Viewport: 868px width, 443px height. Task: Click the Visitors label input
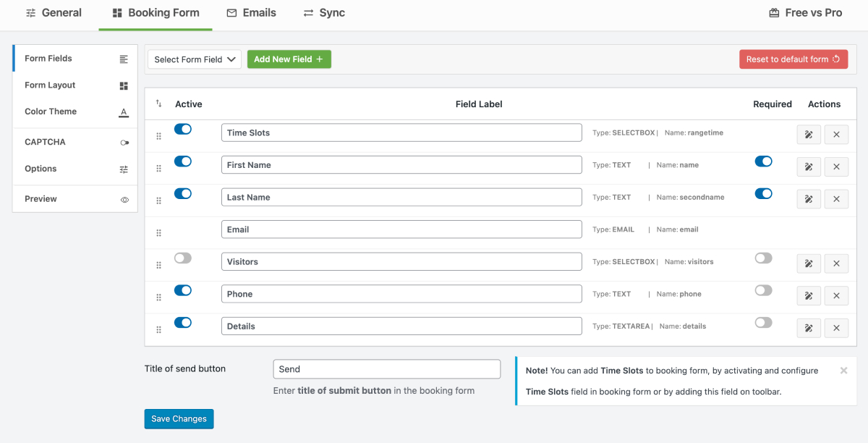(401, 261)
